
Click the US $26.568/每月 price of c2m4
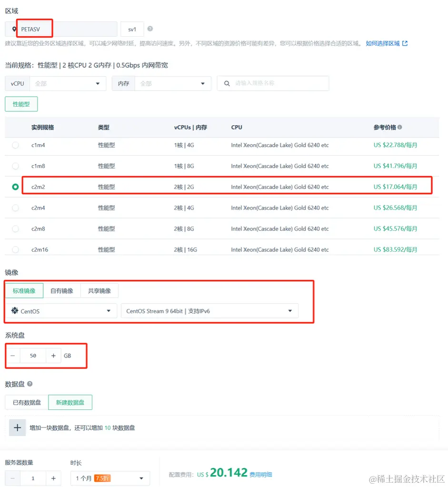pyautogui.click(x=395, y=208)
